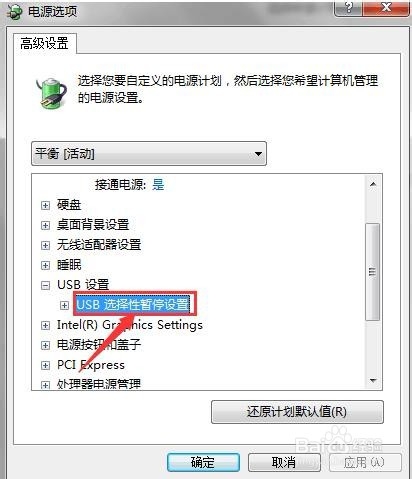
Task: Expand the 硬盘 tree node
Action: pos(45,205)
